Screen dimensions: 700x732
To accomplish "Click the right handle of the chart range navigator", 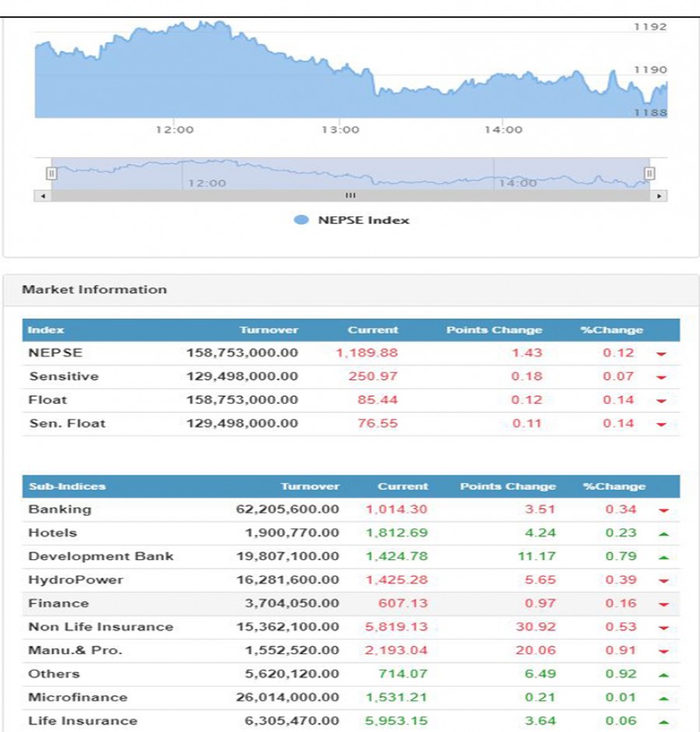I will pyautogui.click(x=649, y=173).
